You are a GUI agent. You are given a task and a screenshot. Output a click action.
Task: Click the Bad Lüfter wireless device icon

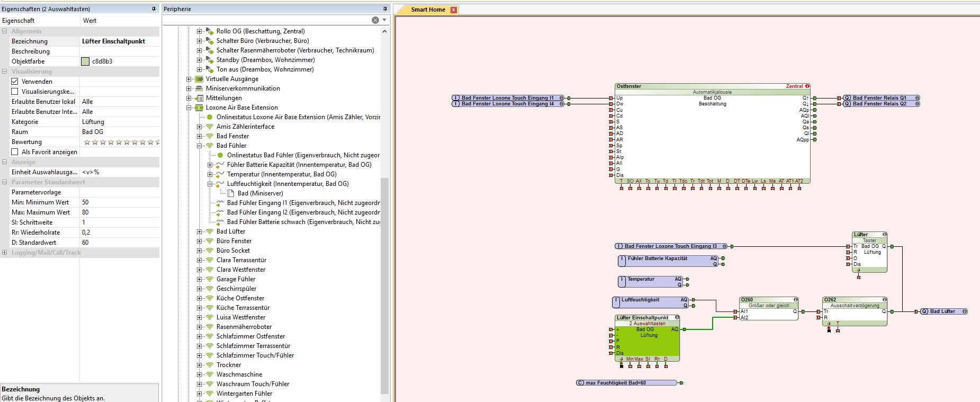pos(210,231)
